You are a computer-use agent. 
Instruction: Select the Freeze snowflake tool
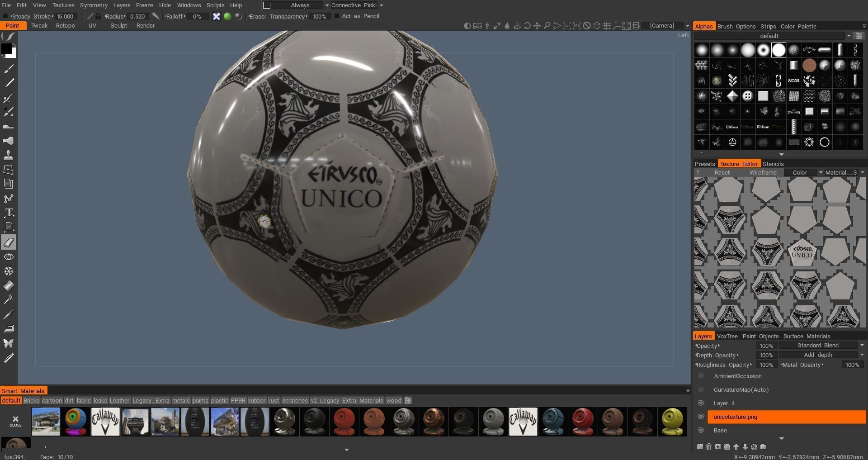[x=9, y=271]
